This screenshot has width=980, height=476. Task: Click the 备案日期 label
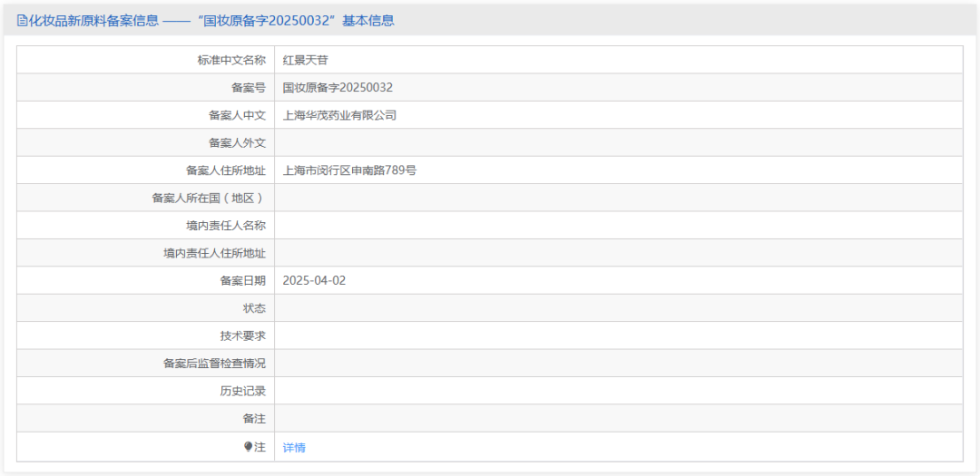tap(243, 280)
